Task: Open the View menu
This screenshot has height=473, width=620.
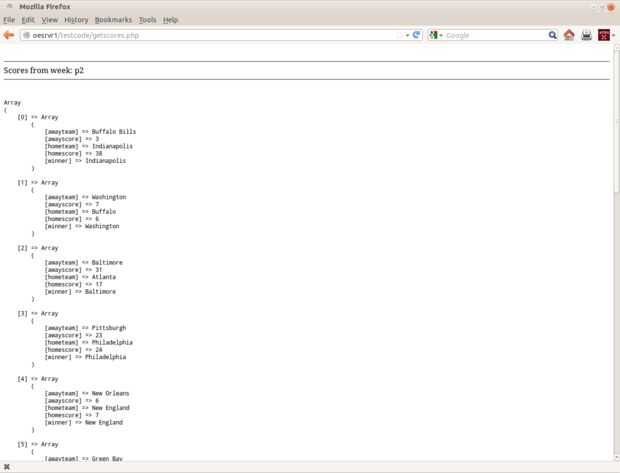Action: tap(50, 20)
